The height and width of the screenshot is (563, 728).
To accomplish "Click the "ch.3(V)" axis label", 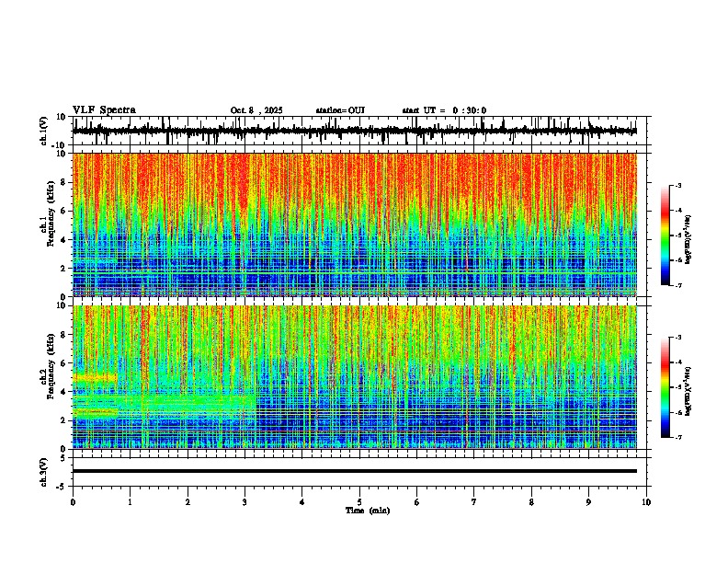I will point(44,472).
